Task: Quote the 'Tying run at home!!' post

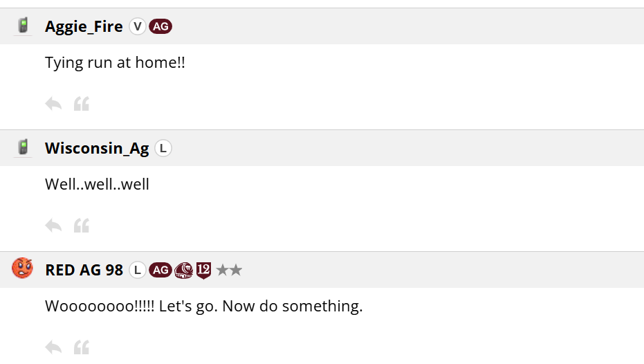Action: tap(82, 104)
